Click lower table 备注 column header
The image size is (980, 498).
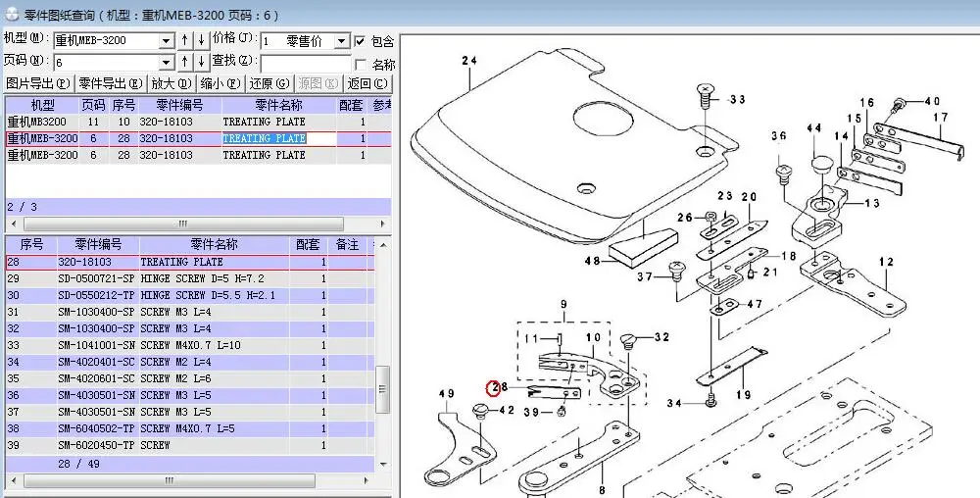pyautogui.click(x=348, y=245)
